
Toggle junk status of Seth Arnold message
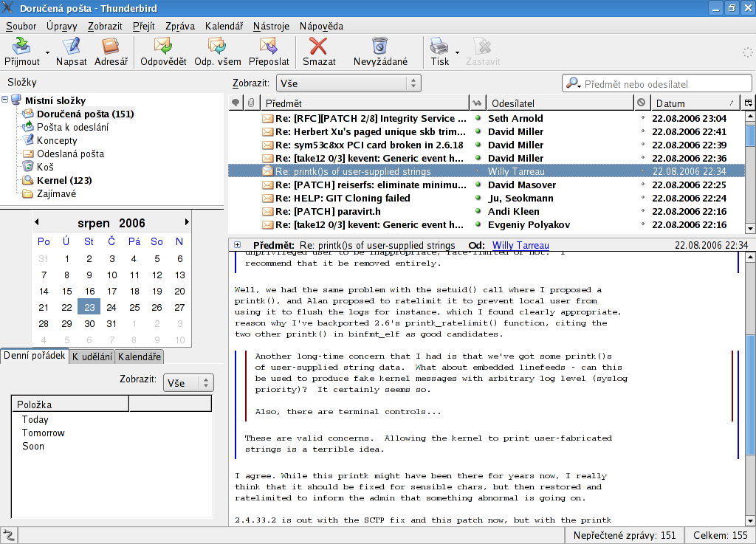(x=643, y=118)
